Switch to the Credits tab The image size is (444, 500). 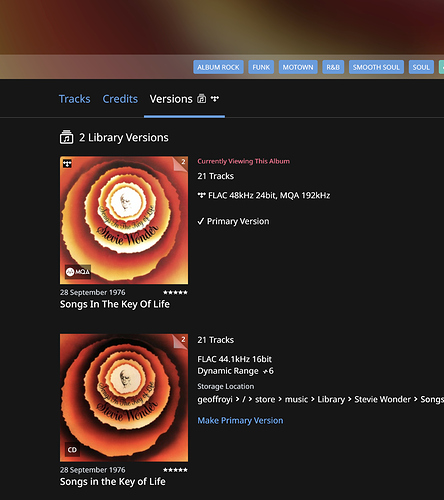click(x=120, y=99)
